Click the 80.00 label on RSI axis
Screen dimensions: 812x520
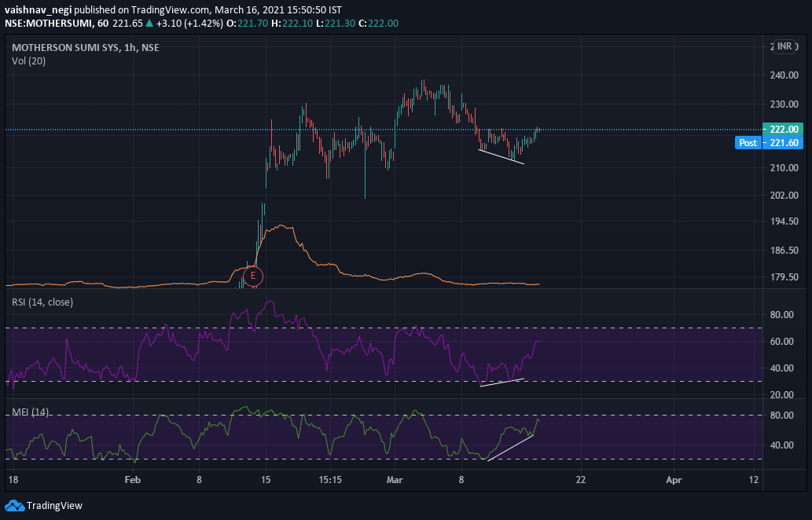pos(781,314)
